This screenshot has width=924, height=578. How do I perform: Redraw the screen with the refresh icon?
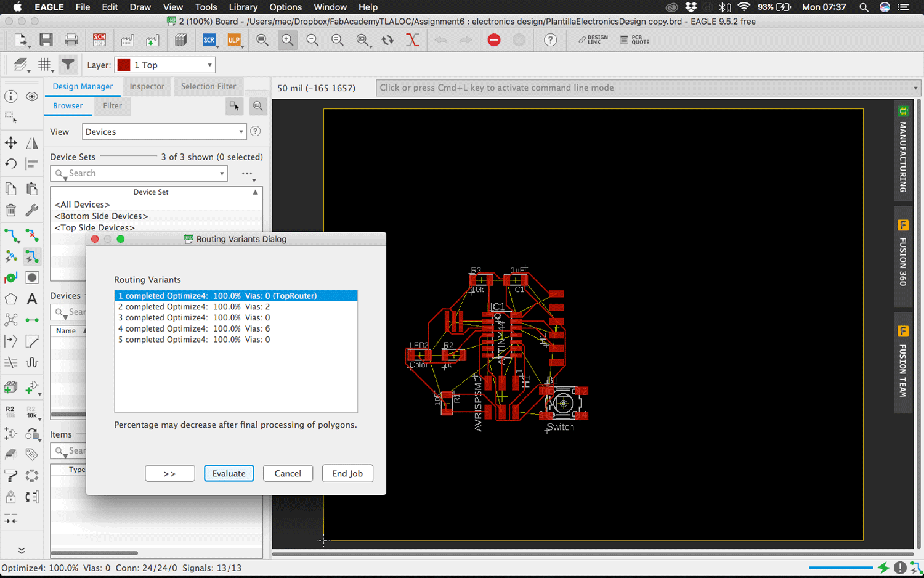[387, 41]
